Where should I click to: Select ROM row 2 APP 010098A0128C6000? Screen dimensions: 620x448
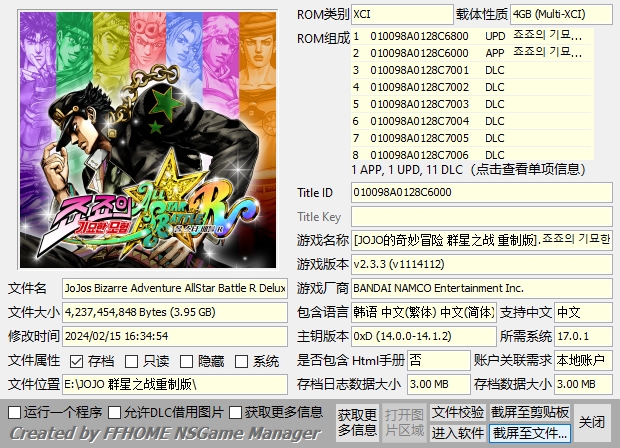(x=472, y=53)
